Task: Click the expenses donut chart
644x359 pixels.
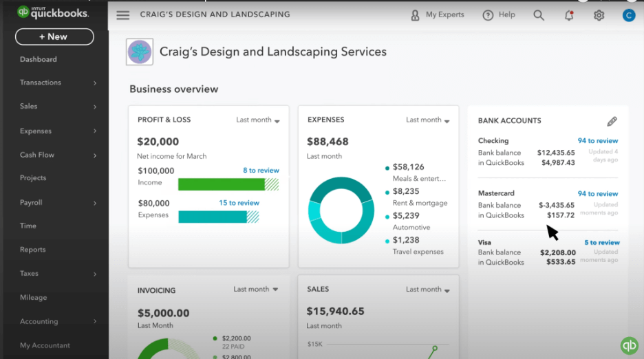Action: pyautogui.click(x=341, y=210)
